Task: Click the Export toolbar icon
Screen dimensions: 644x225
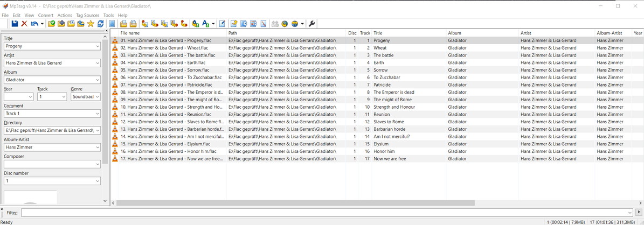Action: coord(234,24)
